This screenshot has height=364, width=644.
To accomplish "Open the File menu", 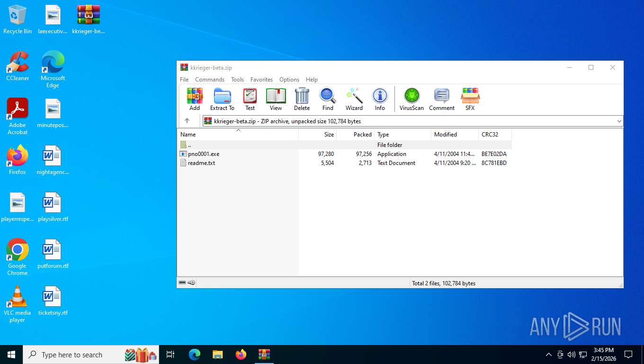I will click(x=184, y=80).
